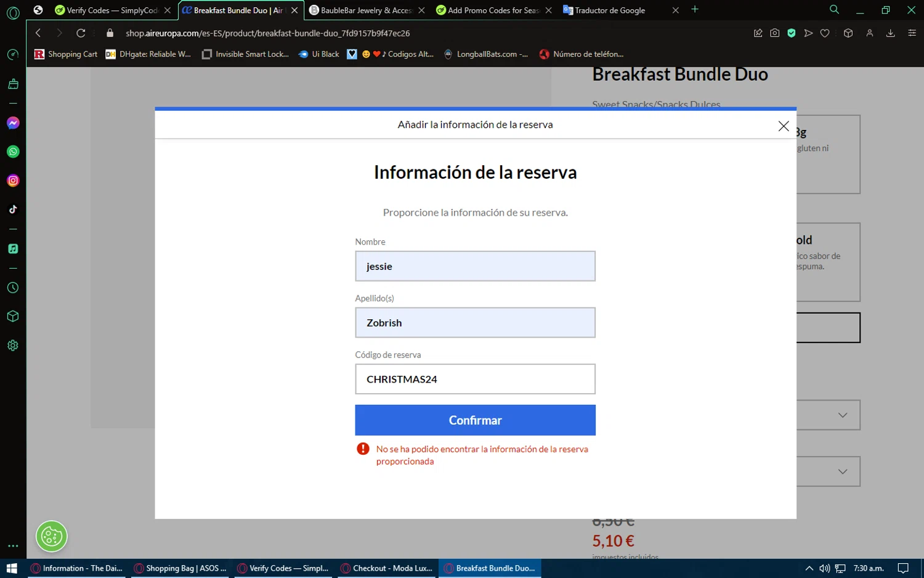Click the volume icon in system tray
Viewport: 924px width, 578px height.
pos(824,568)
